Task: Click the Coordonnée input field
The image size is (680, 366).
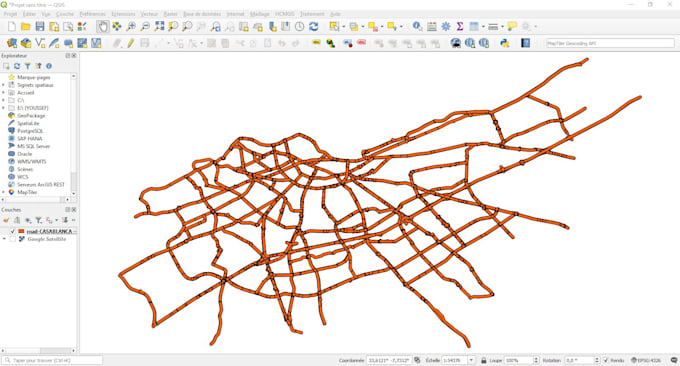Action: click(389, 360)
